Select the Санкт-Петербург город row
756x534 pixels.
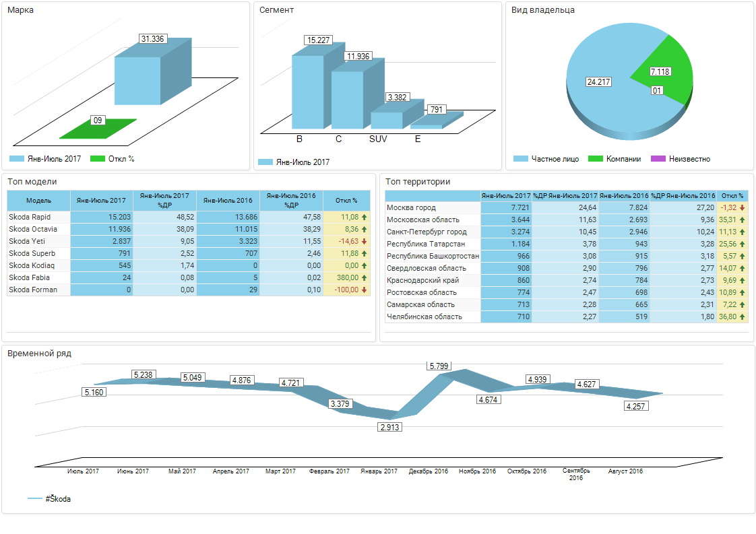427,232
